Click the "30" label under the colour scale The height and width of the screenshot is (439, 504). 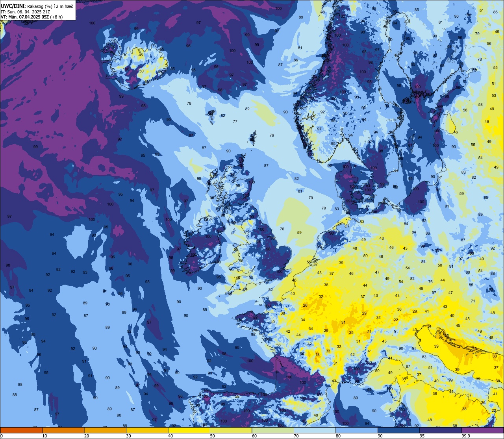(128, 436)
